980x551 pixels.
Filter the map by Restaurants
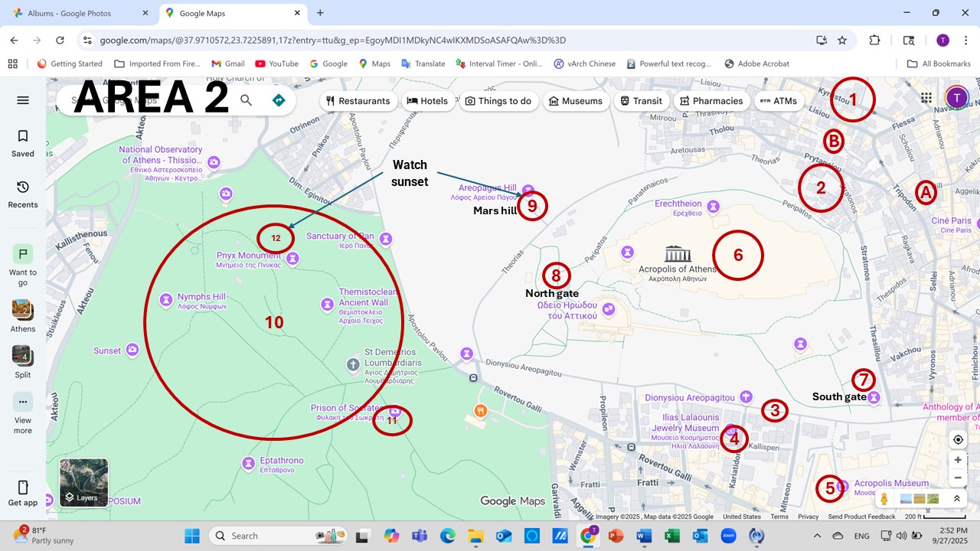[358, 101]
